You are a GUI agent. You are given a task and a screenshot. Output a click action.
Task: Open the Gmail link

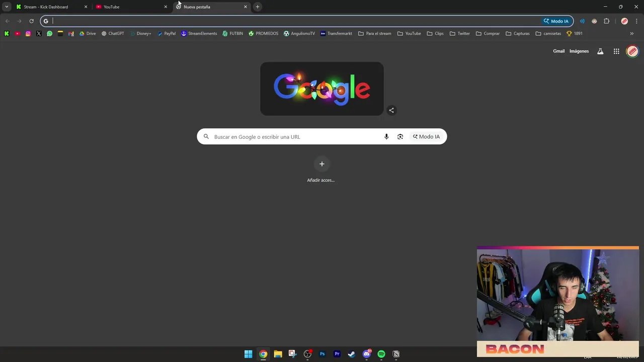pos(558,51)
